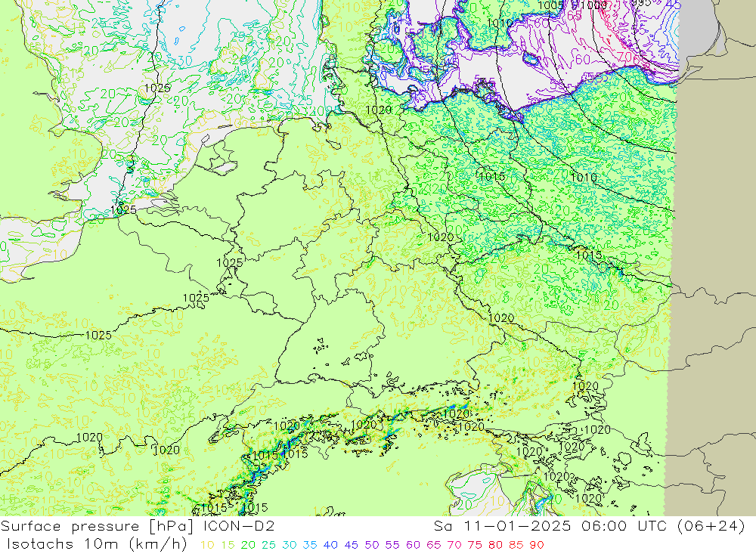
Task: Select legend value 35 in the isotach scale
Action: click(310, 545)
